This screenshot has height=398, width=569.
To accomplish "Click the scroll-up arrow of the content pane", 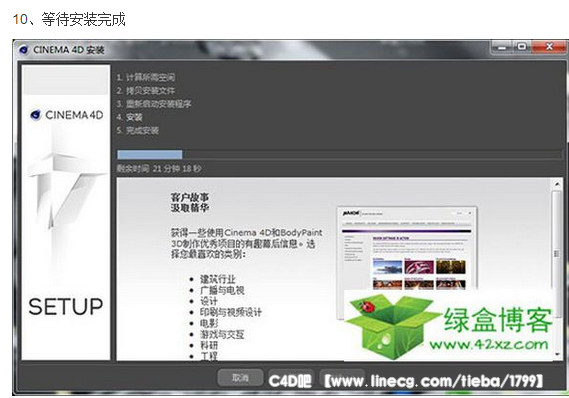I will [x=557, y=184].
